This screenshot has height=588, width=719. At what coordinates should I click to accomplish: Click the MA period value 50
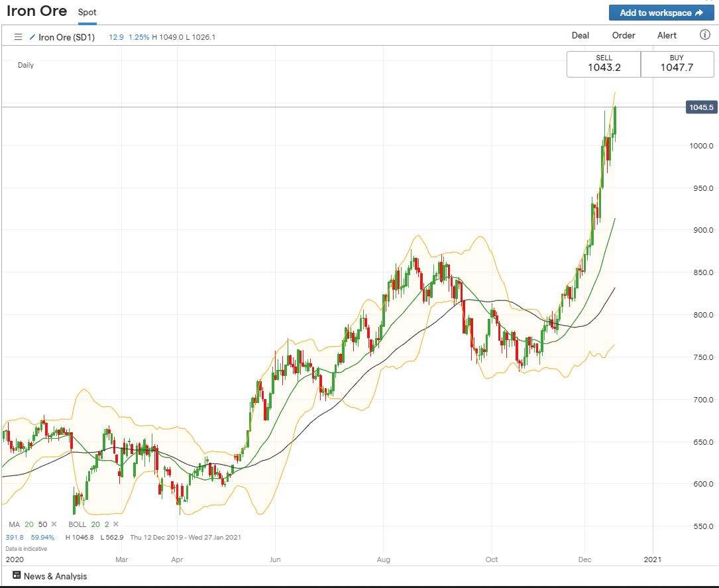click(x=42, y=524)
